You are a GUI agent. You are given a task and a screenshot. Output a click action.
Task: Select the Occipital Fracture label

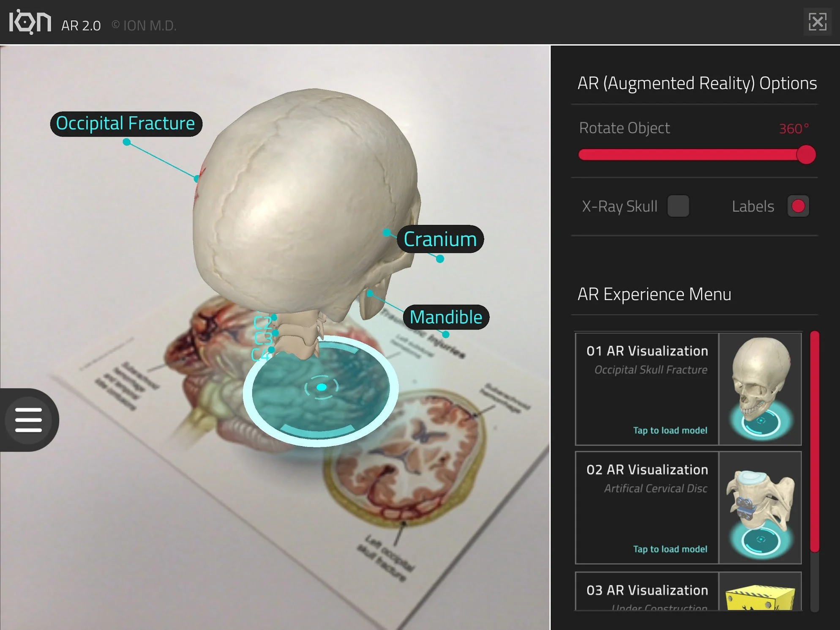[126, 123]
